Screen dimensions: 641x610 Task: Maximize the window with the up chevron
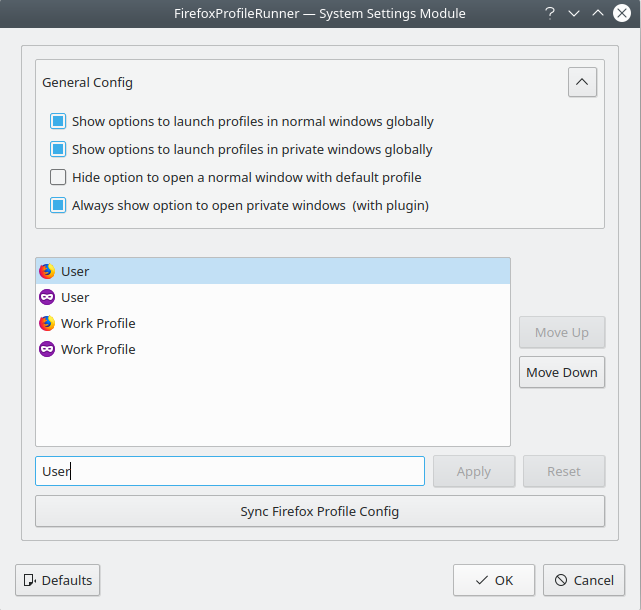[x=598, y=13]
